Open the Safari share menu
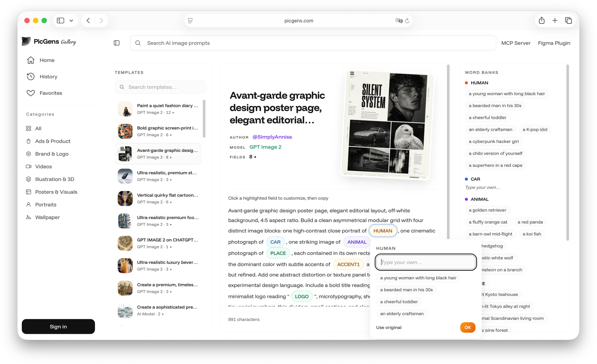Screen dimensions: 597x364 tap(541, 20)
